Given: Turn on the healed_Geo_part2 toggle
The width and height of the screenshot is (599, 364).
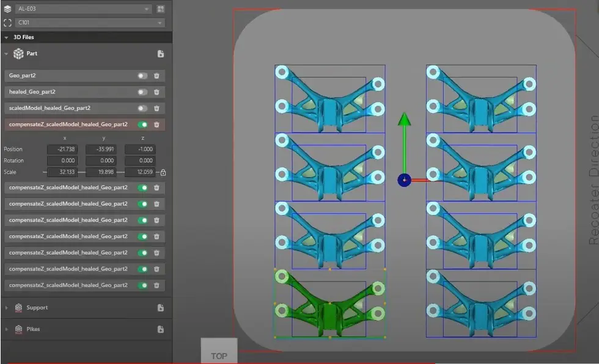Looking at the screenshot, I should click(x=142, y=92).
